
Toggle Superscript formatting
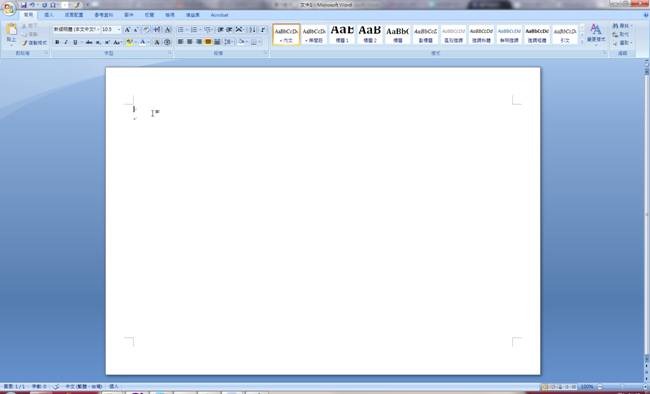(107, 42)
